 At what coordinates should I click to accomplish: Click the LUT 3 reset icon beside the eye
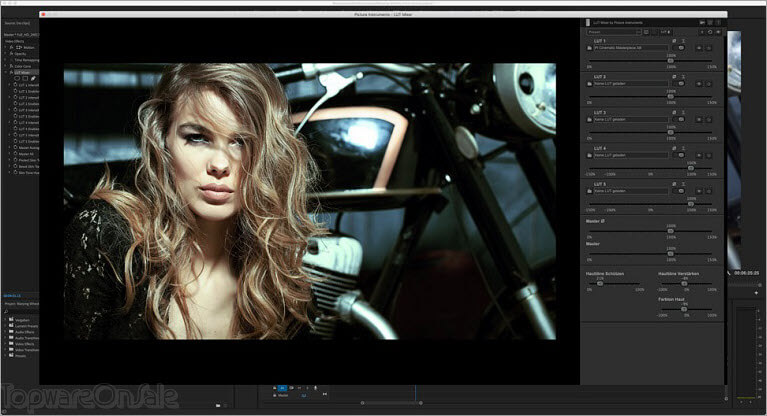coord(709,119)
